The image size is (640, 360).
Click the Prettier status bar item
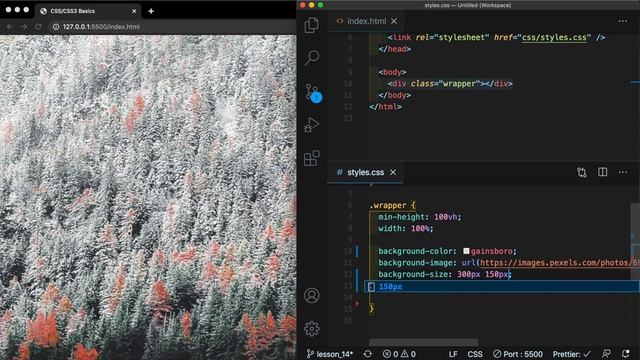571,354
